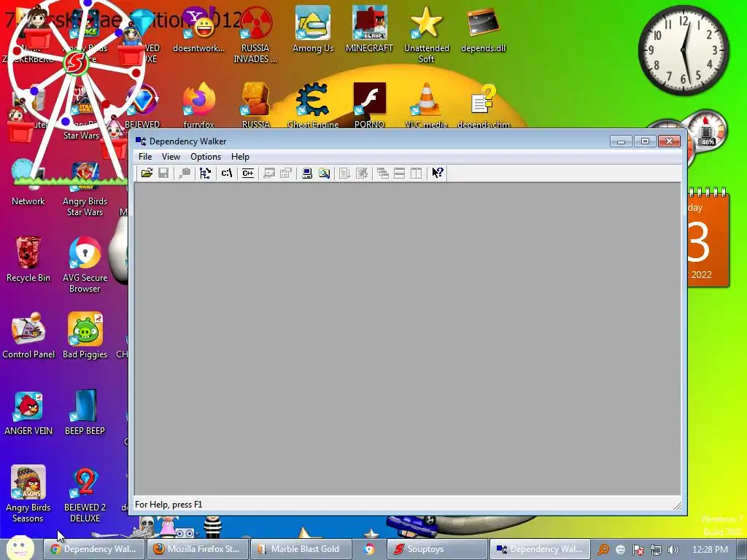Click the Context Help arrow-question icon
The width and height of the screenshot is (747, 560).
tap(438, 173)
